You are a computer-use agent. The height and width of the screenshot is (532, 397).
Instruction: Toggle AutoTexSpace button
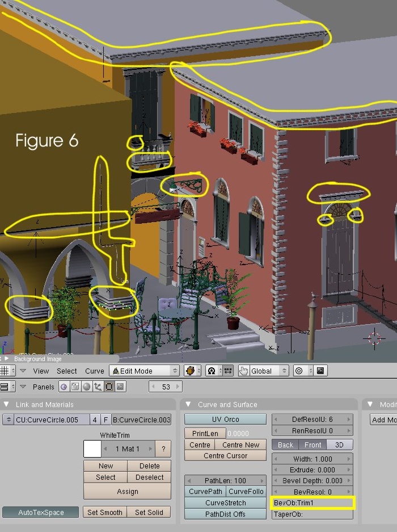[41, 512]
